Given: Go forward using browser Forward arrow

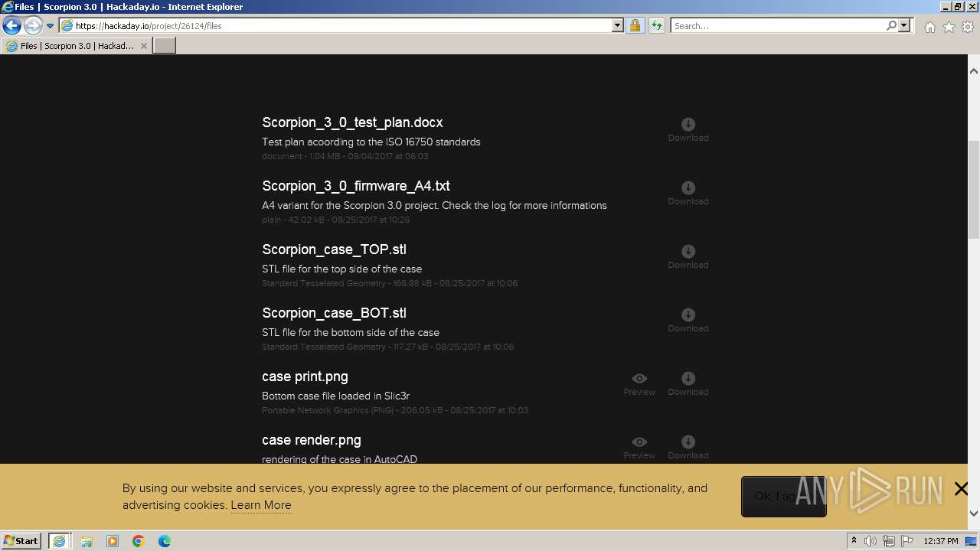Looking at the screenshot, I should (x=33, y=26).
